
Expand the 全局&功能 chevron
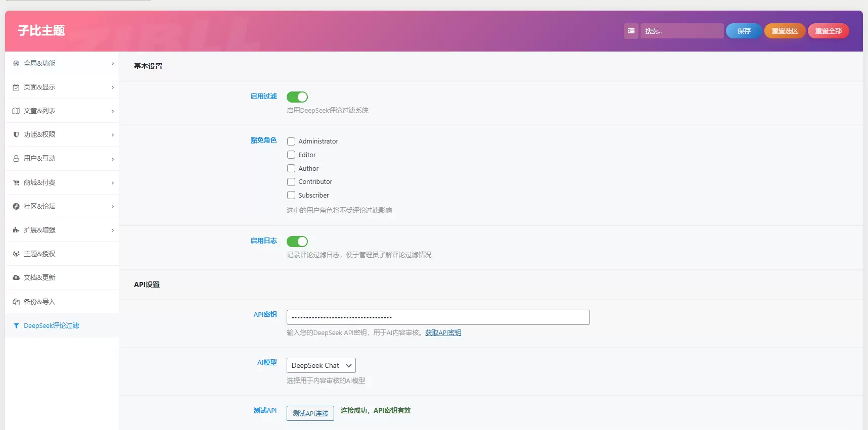coord(113,64)
